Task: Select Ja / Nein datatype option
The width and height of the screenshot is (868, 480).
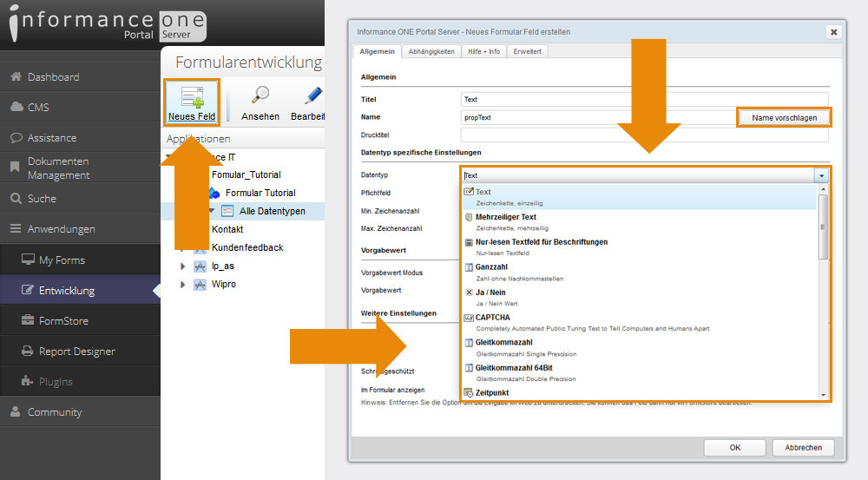Action: 640,298
